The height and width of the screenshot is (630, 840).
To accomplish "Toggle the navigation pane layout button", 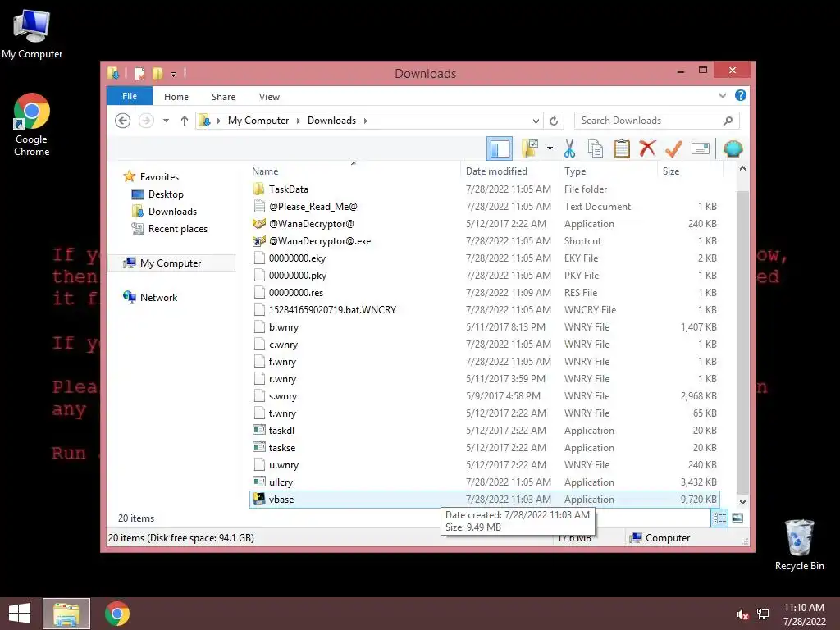I will (x=500, y=148).
